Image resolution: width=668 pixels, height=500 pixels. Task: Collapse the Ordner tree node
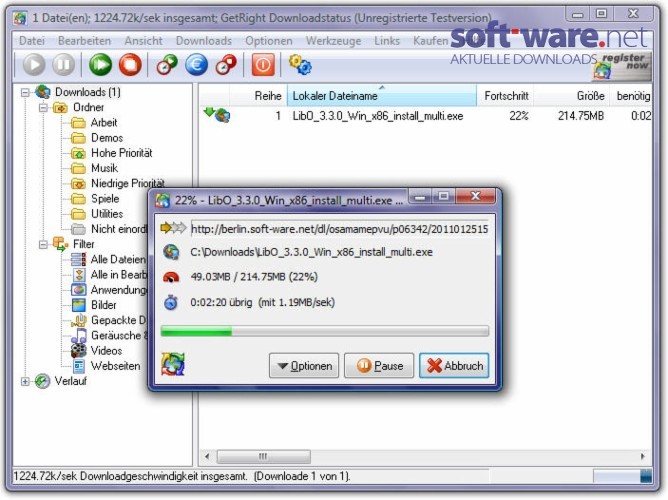(43, 107)
